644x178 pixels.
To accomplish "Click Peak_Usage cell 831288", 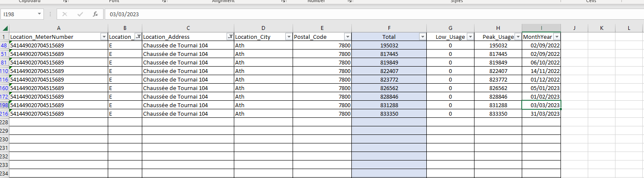I will [498, 105].
